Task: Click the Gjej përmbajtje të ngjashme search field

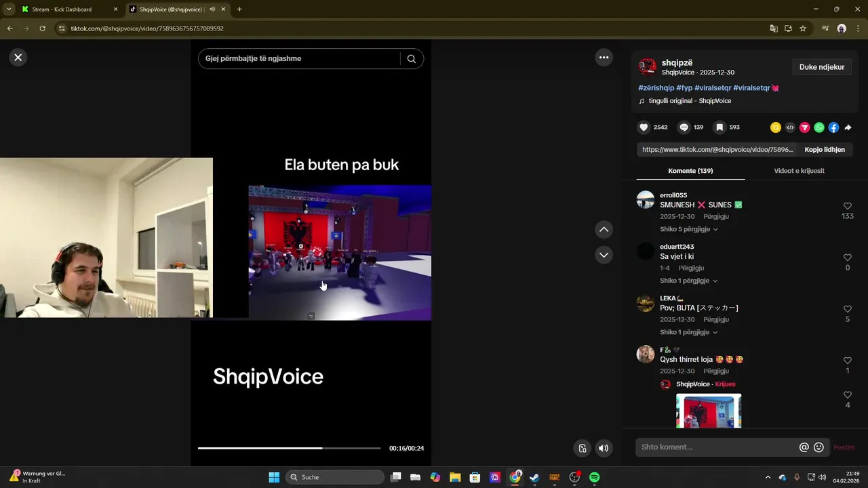Action: tap(299, 59)
